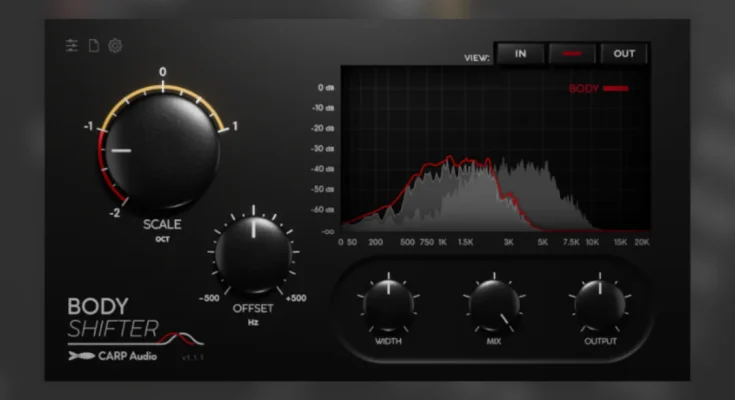Click the large SCALE knob
The image size is (735, 400).
click(x=161, y=150)
